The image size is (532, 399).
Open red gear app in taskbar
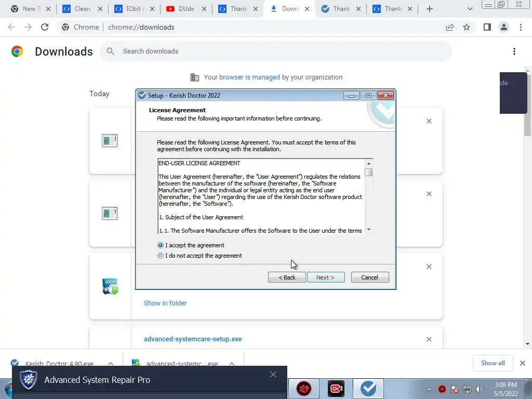(x=304, y=389)
